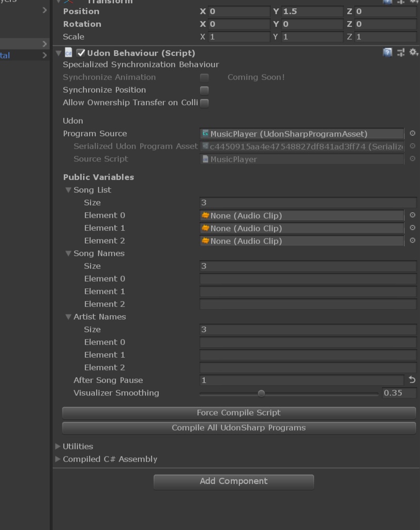Image resolution: width=420 pixels, height=530 pixels.
Task: Click object picker for Song List Element 0
Action: [x=412, y=215]
